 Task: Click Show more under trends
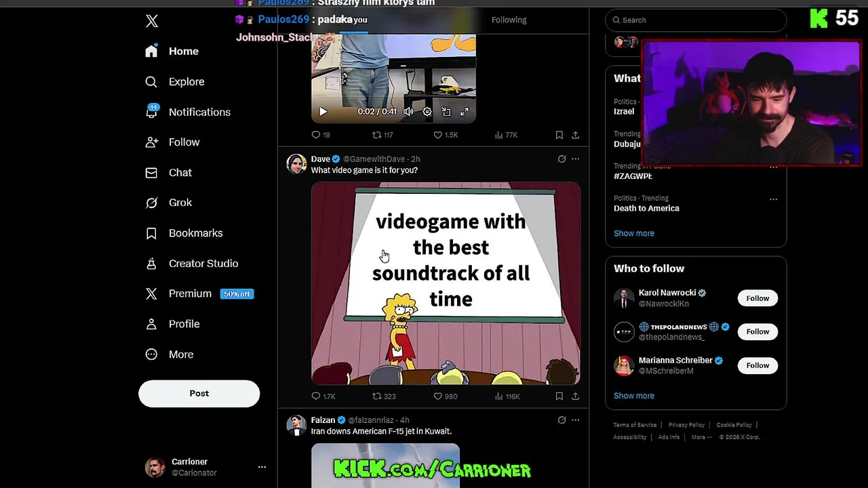click(634, 233)
